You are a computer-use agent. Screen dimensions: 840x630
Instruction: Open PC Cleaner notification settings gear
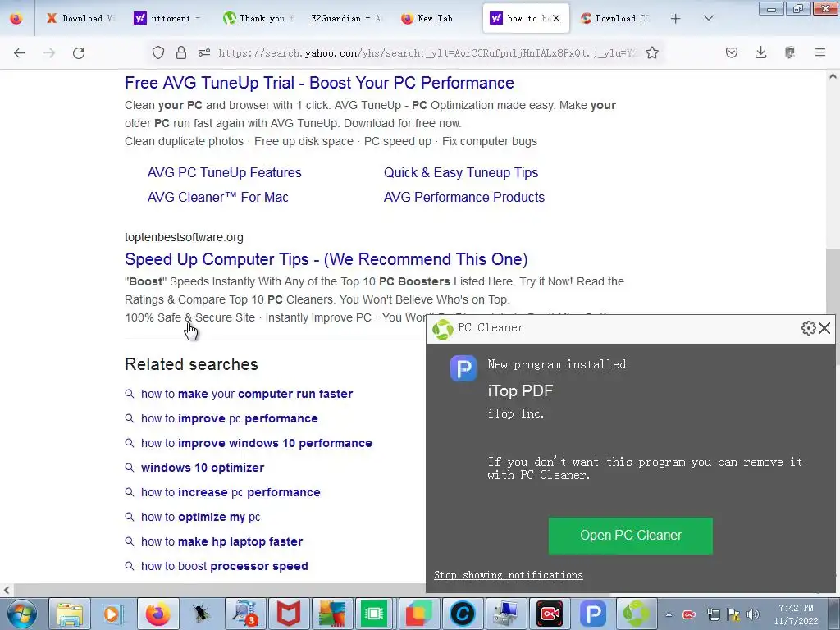click(808, 328)
